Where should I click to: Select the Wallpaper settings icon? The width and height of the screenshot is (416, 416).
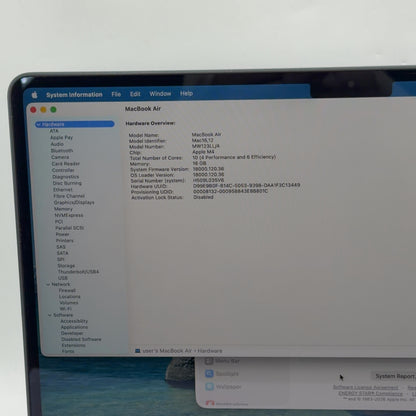pyautogui.click(x=209, y=387)
